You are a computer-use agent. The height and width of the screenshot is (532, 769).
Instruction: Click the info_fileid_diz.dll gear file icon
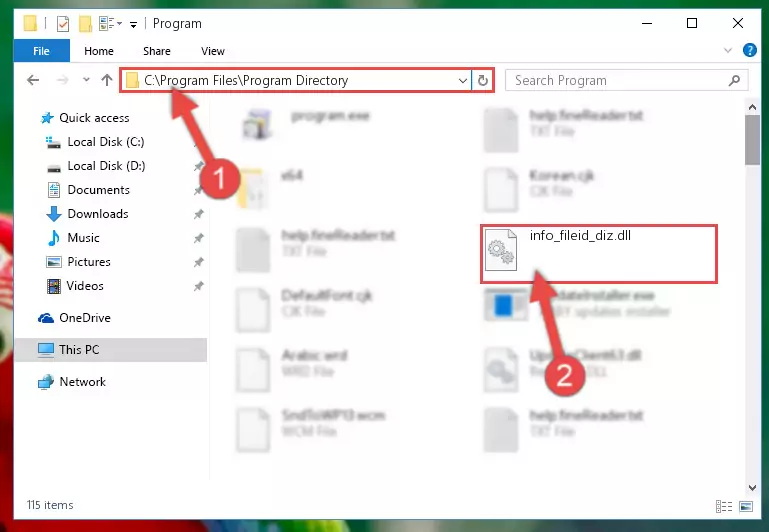pyautogui.click(x=501, y=250)
